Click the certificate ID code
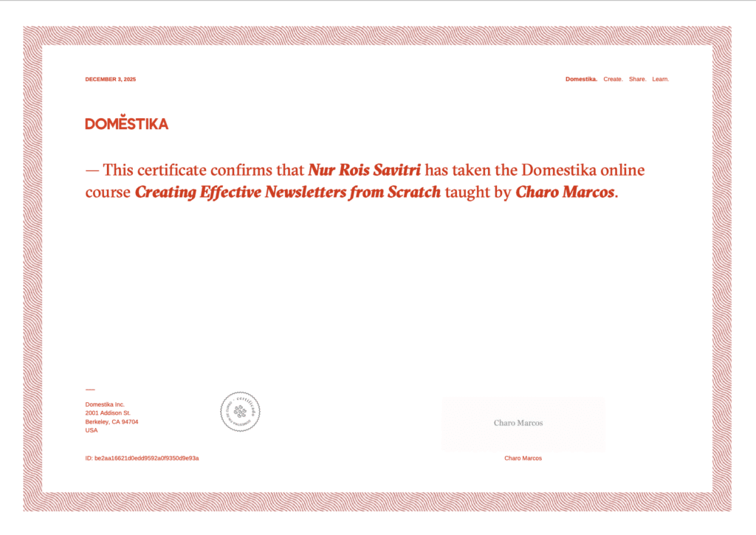756x535 pixels. [142, 458]
